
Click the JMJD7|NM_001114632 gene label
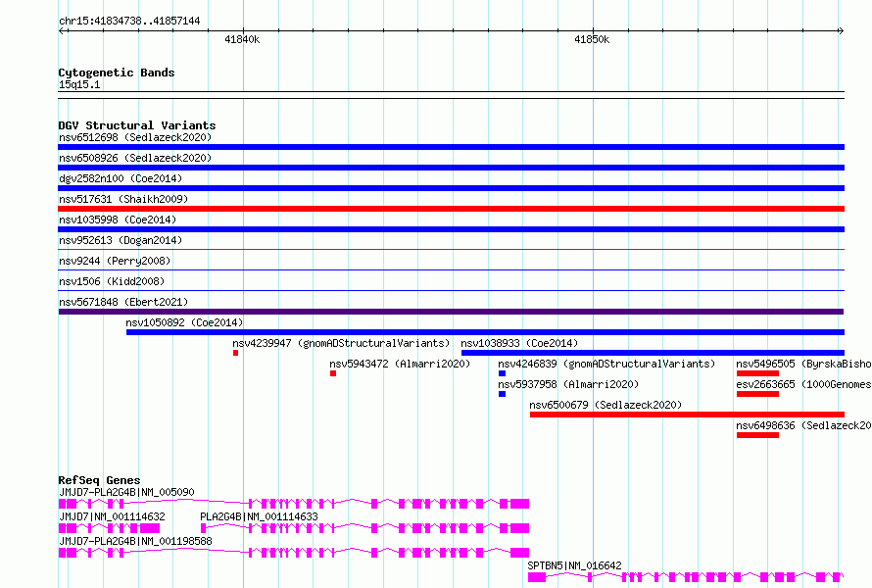click(112, 516)
